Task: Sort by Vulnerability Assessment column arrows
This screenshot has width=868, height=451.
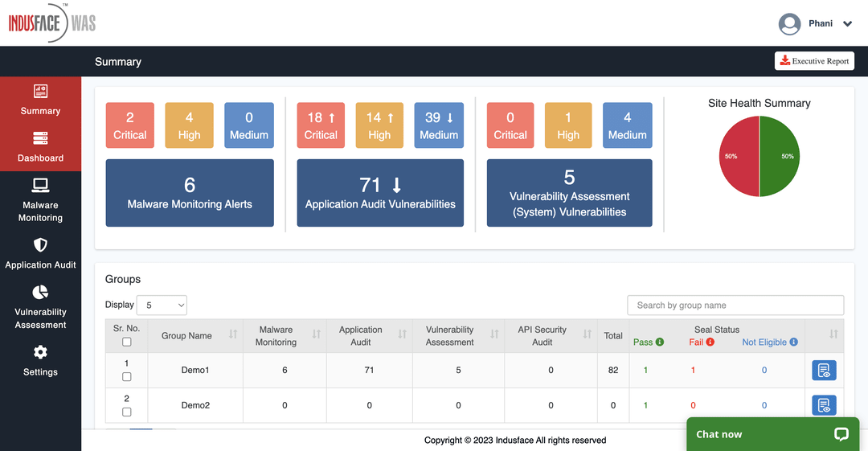Action: (494, 334)
